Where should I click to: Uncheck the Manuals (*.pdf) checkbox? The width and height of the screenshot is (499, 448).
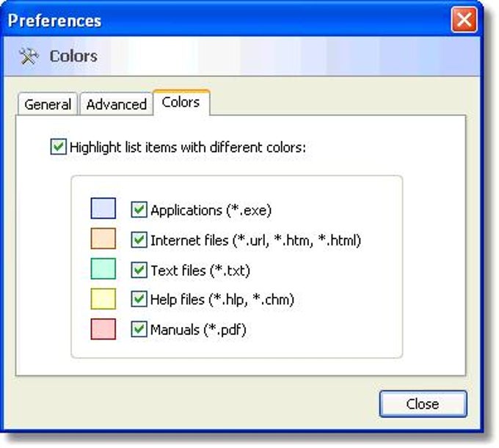pyautogui.click(x=139, y=329)
